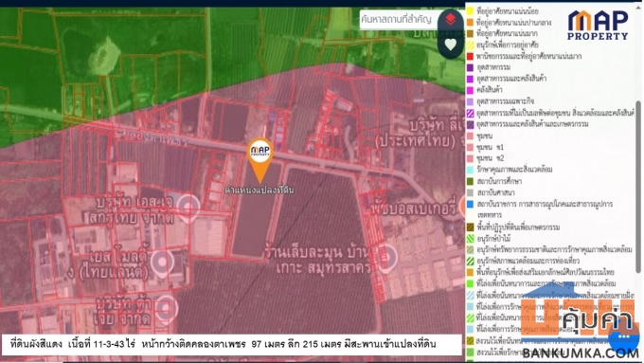Click the circular marker near บริษัท เอส.เจ
Screen dimensions: 644x363
click(x=188, y=208)
